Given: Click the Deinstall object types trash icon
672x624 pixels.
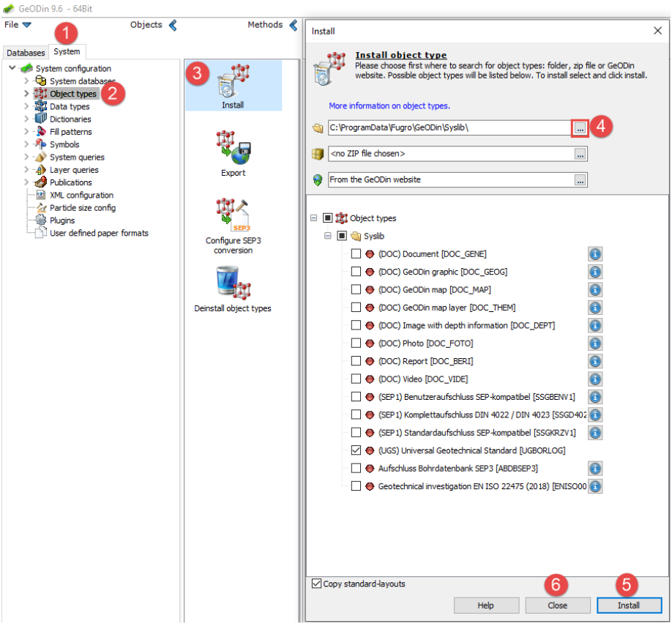Looking at the screenshot, I should click(233, 286).
